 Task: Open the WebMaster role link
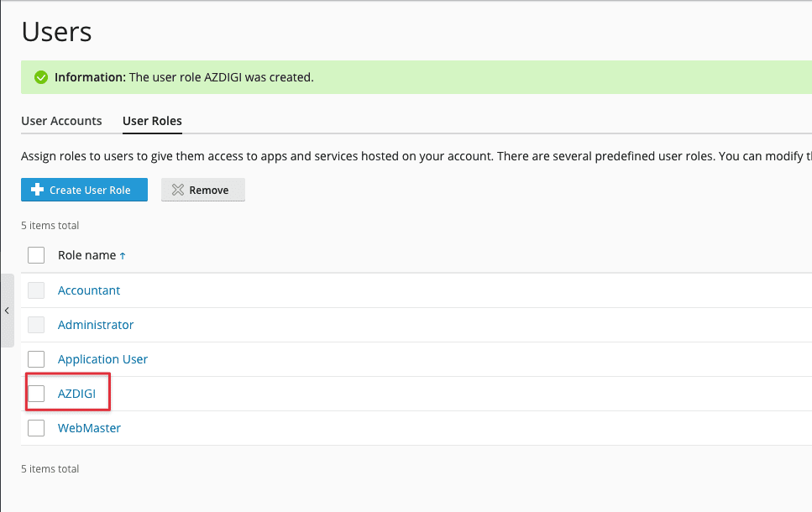tap(89, 428)
